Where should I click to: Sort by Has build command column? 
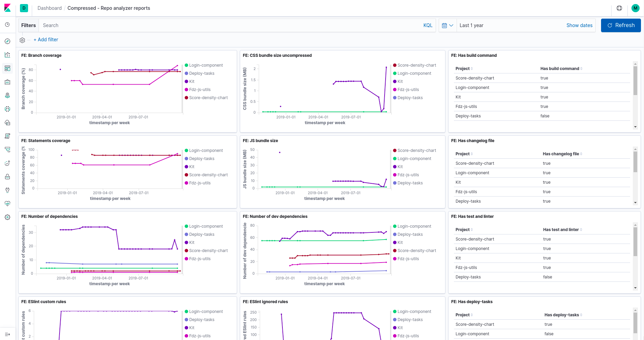561,69
